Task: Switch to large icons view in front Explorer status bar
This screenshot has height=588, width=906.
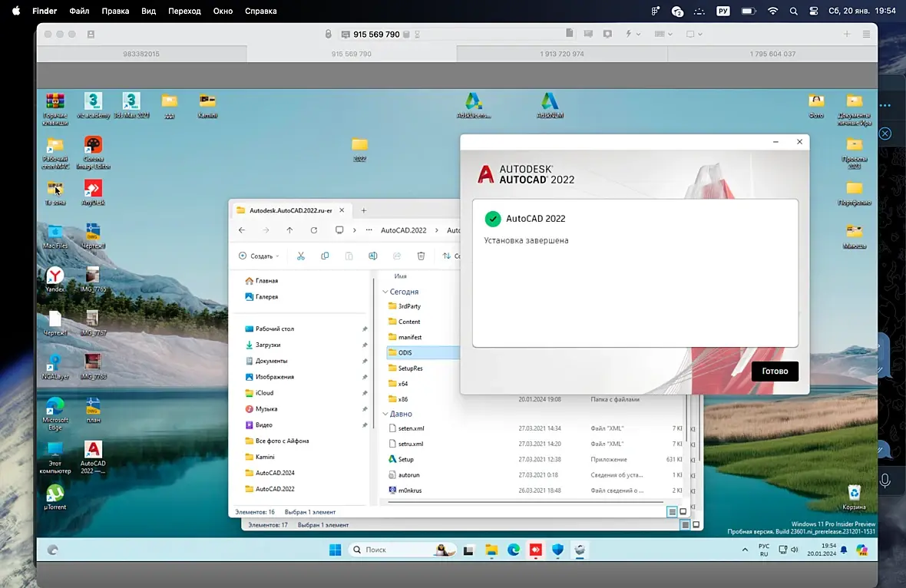Action: (683, 512)
